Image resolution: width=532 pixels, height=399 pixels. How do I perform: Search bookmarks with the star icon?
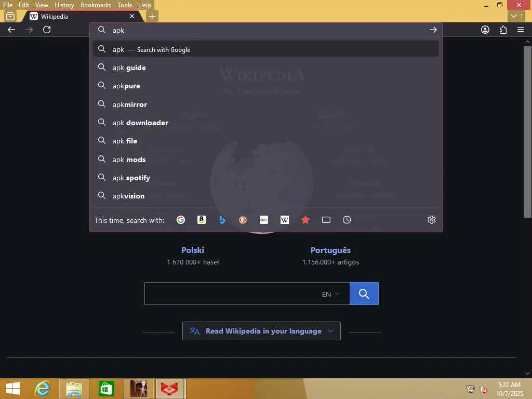[305, 220]
